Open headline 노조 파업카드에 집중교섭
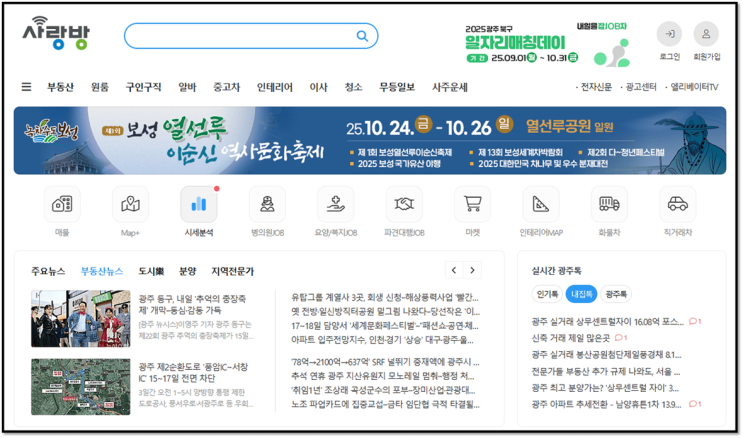This screenshot has height=438, width=743. [x=385, y=404]
